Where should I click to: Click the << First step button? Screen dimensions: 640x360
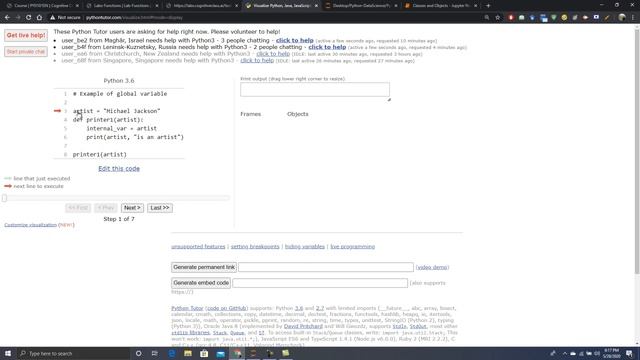(x=78, y=208)
